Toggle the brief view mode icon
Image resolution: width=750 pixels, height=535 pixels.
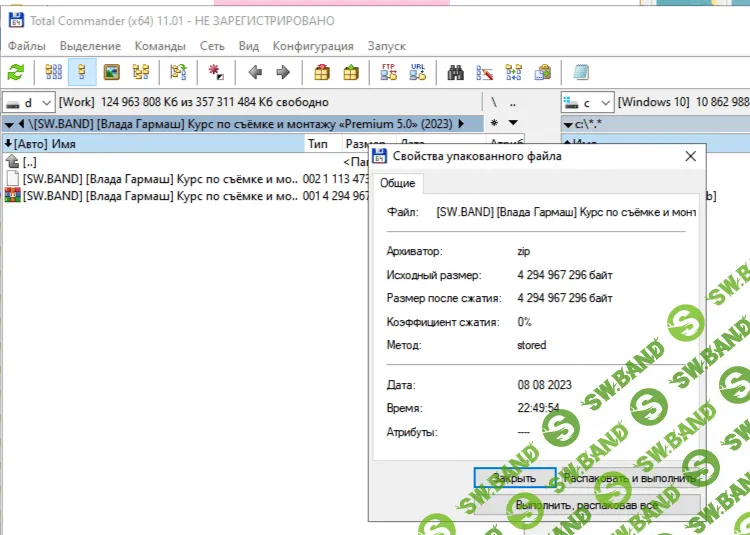[53, 72]
